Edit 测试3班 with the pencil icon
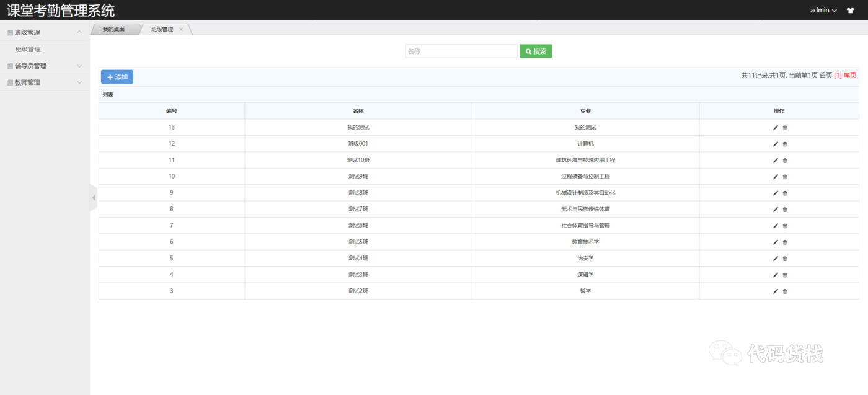This screenshot has width=868, height=395. pos(775,275)
